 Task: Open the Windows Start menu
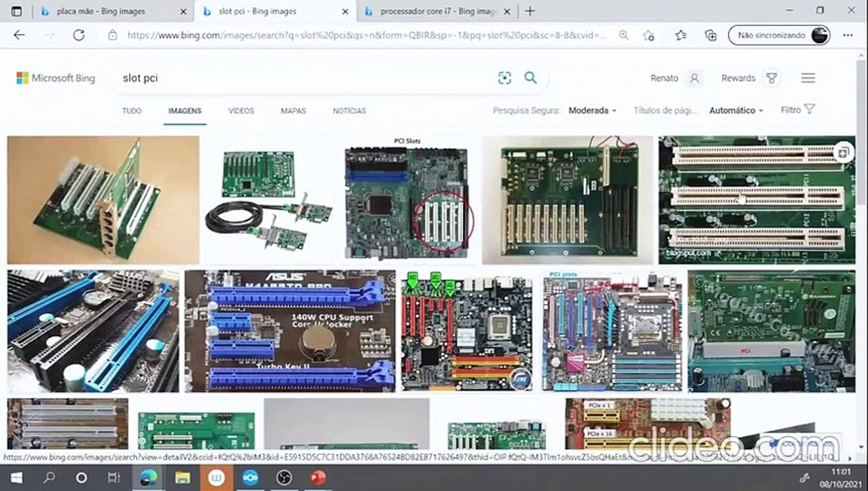(x=16, y=478)
